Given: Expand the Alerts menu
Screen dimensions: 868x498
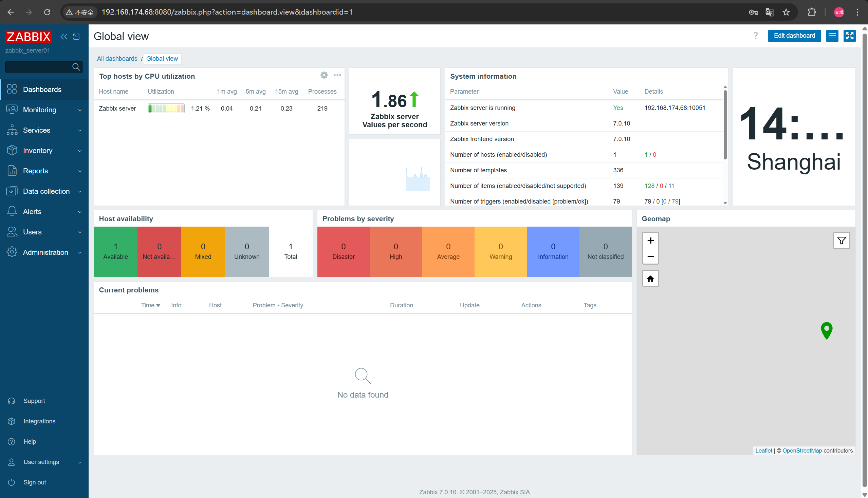Looking at the screenshot, I should [44, 211].
